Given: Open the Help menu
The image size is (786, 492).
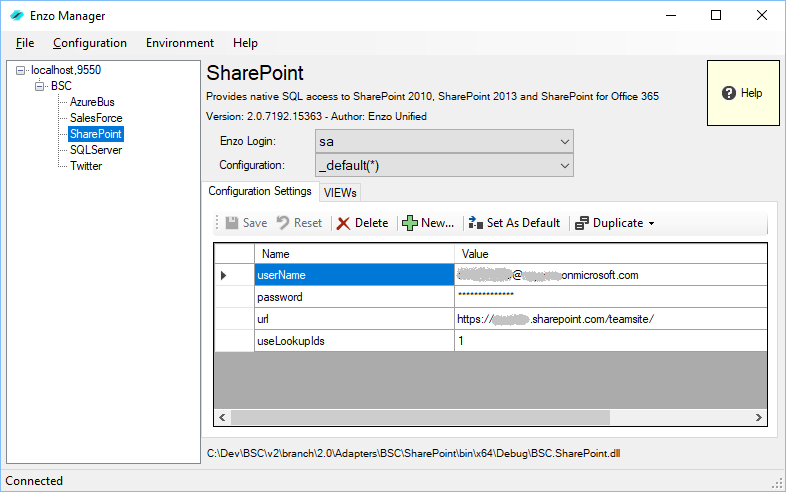Looking at the screenshot, I should point(245,43).
